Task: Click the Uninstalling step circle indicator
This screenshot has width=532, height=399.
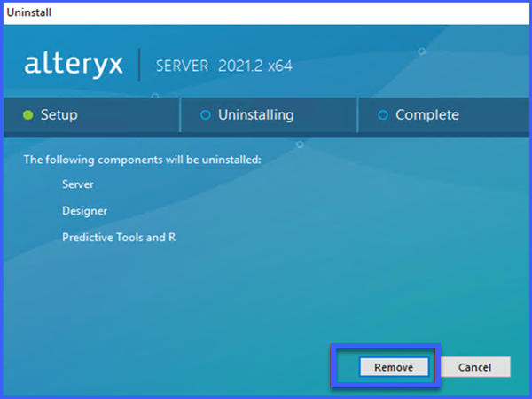Action: click(206, 115)
